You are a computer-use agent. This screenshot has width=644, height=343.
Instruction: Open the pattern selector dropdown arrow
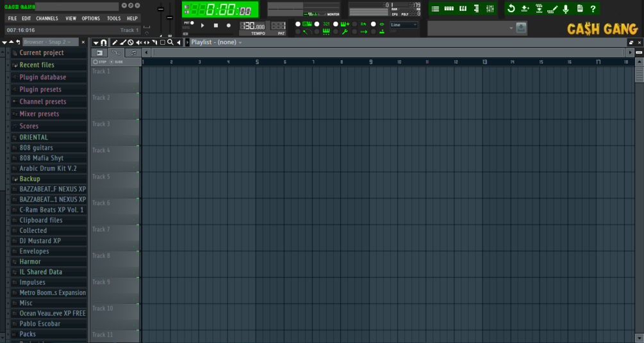pos(511,28)
